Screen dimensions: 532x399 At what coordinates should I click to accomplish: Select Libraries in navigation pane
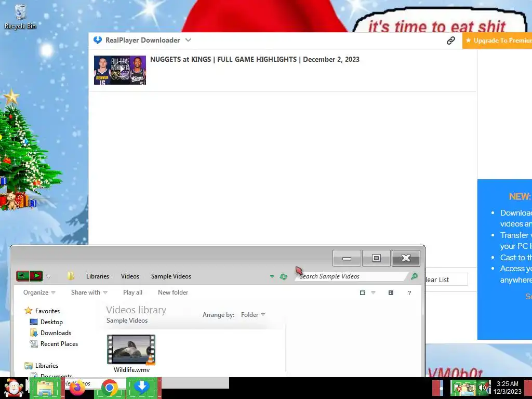pos(46,365)
